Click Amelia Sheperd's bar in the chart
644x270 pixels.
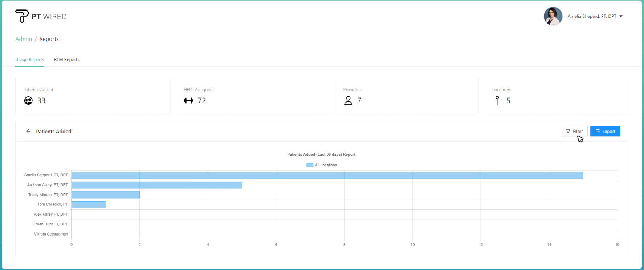[327, 175]
